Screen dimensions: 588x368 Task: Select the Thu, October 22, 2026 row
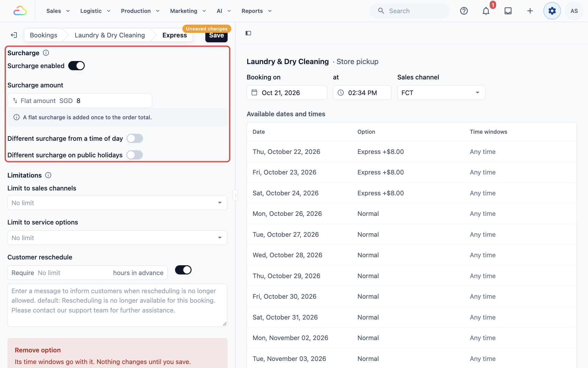[x=412, y=151]
